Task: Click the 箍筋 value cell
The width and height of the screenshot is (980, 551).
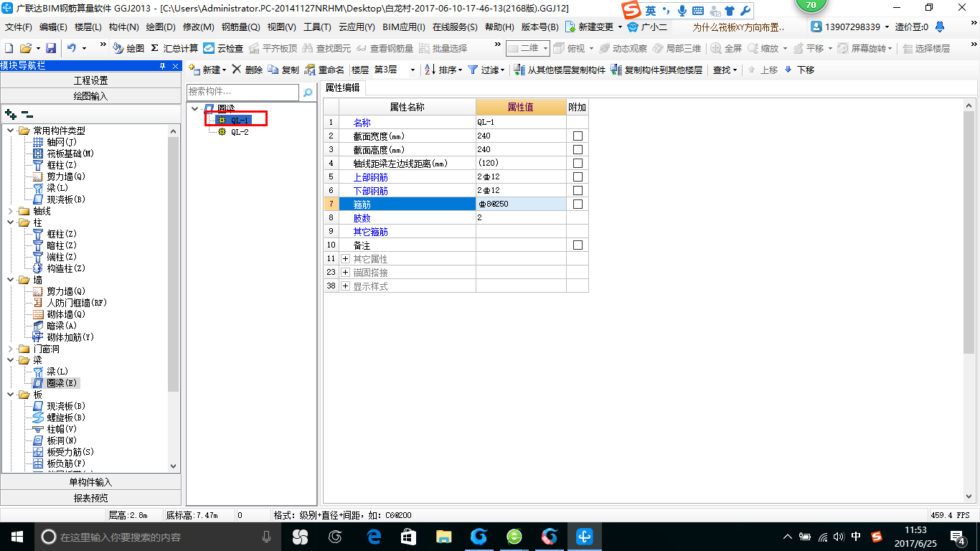Action: click(x=521, y=204)
